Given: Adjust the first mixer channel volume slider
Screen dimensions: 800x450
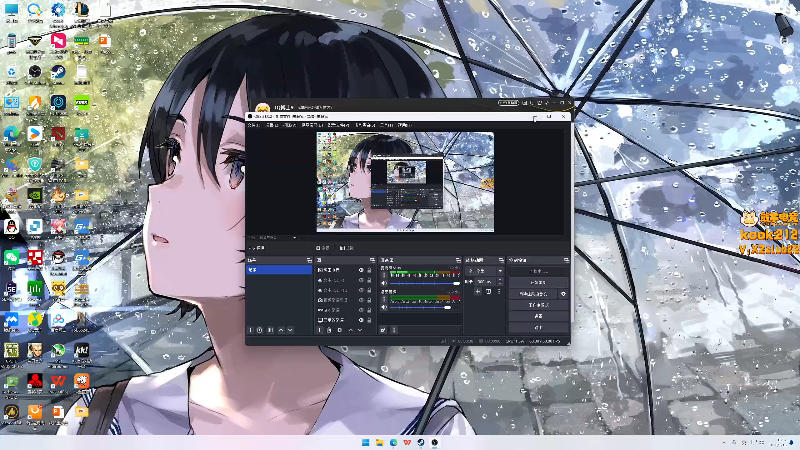Looking at the screenshot, I should 424,283.
